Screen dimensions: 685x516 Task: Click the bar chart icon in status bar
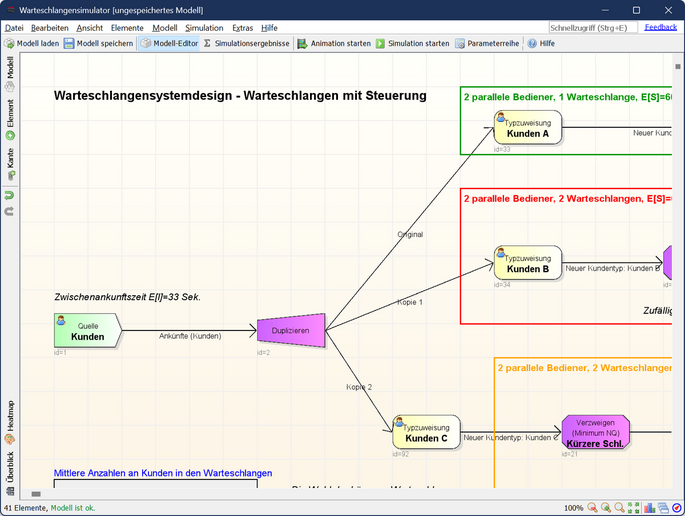649,508
